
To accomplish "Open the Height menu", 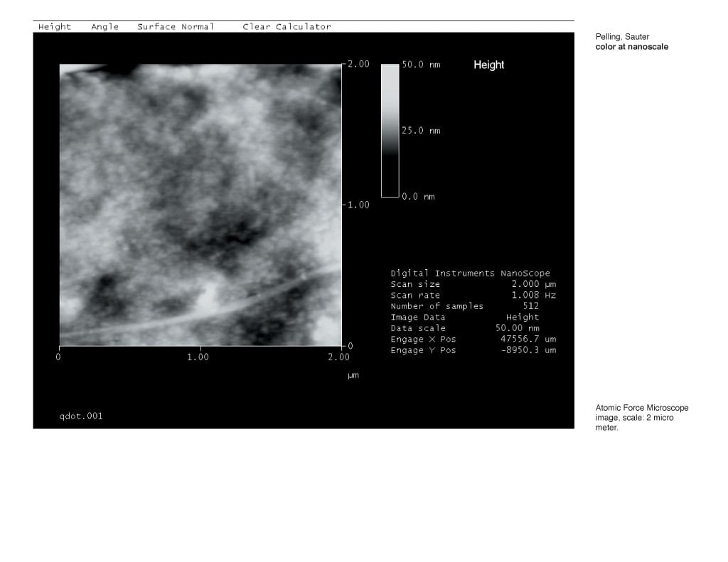I will coord(54,27).
